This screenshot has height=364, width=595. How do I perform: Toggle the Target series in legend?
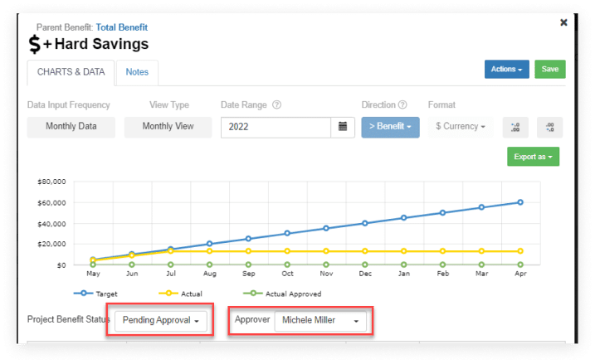pyautogui.click(x=97, y=293)
